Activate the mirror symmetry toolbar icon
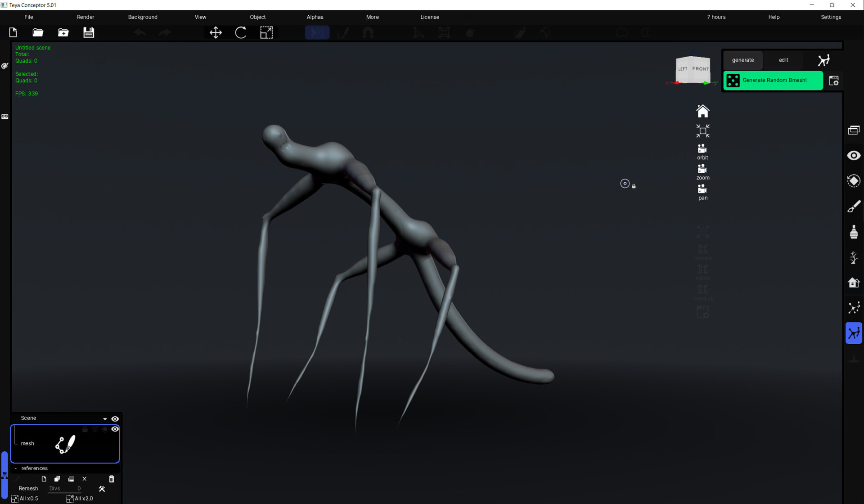The image size is (864, 504). coord(317,32)
